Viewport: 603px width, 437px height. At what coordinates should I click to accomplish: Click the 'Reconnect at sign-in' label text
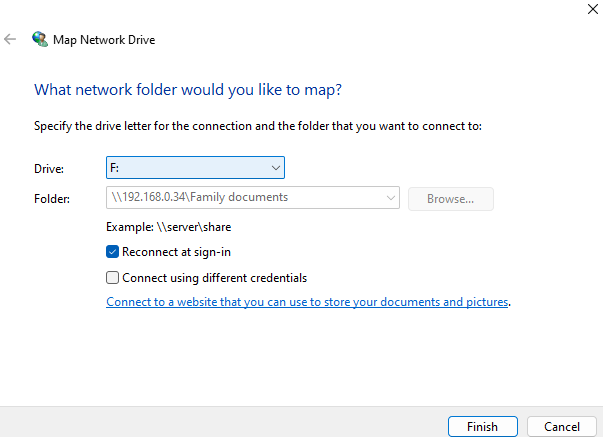point(176,252)
